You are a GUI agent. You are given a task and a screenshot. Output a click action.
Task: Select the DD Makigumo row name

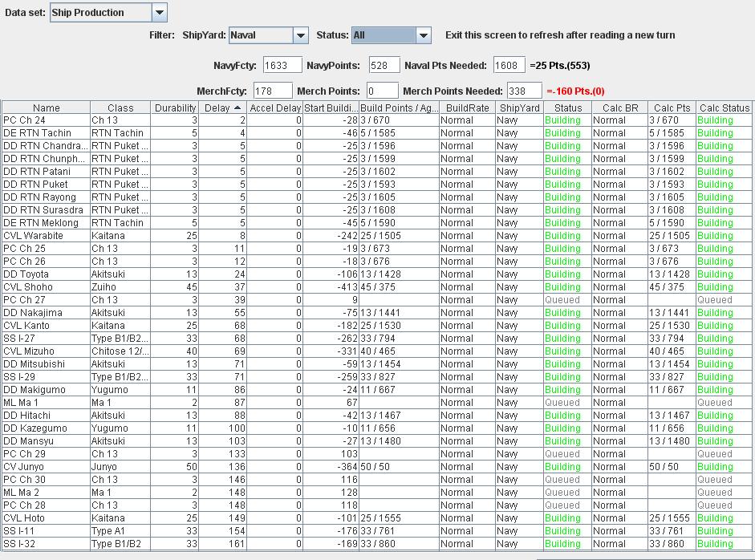pyautogui.click(x=35, y=390)
